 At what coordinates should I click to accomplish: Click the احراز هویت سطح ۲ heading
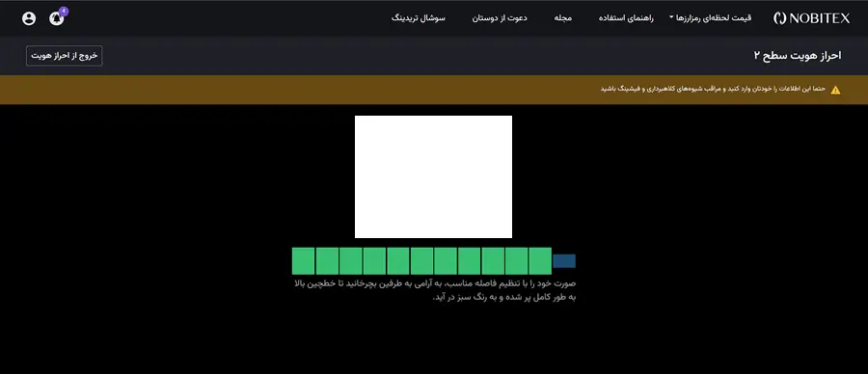[798, 56]
